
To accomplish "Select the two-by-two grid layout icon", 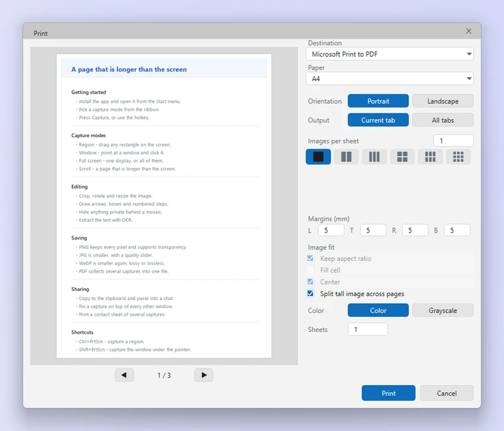I will [402, 157].
